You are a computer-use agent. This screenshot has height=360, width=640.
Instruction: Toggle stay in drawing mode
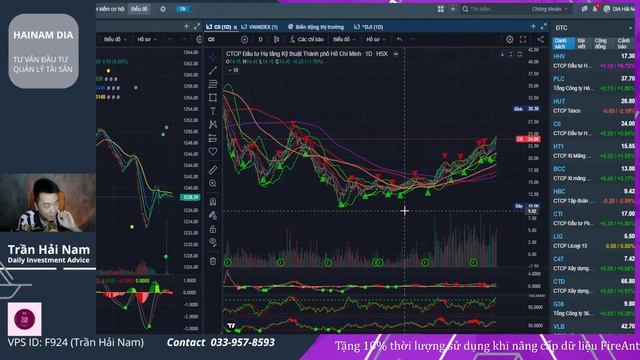213,215
